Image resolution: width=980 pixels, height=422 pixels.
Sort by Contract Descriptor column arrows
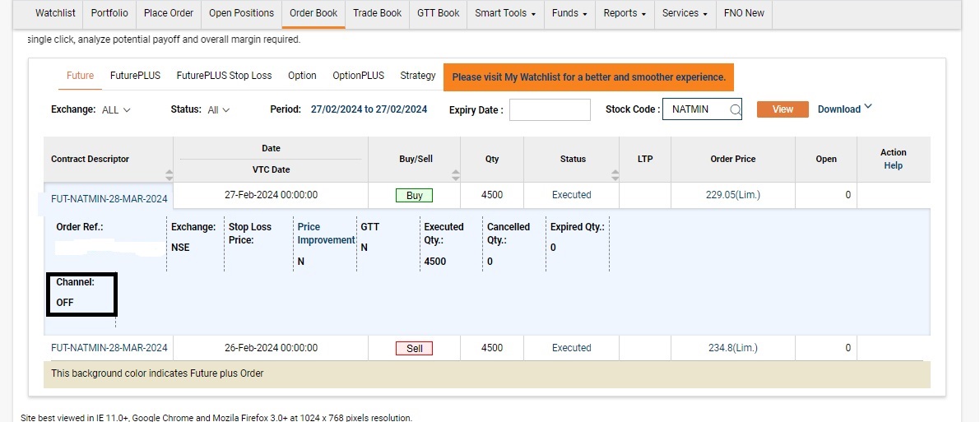tap(169, 175)
